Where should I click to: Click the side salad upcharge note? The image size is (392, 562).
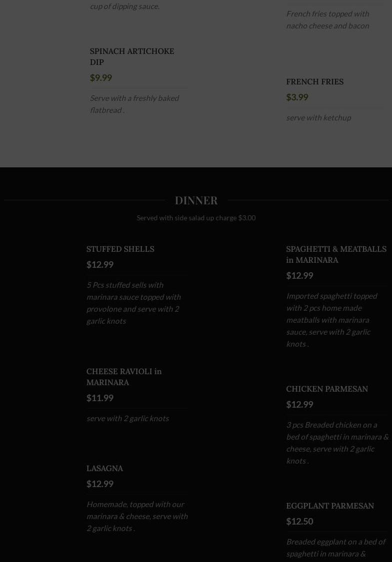point(196,218)
